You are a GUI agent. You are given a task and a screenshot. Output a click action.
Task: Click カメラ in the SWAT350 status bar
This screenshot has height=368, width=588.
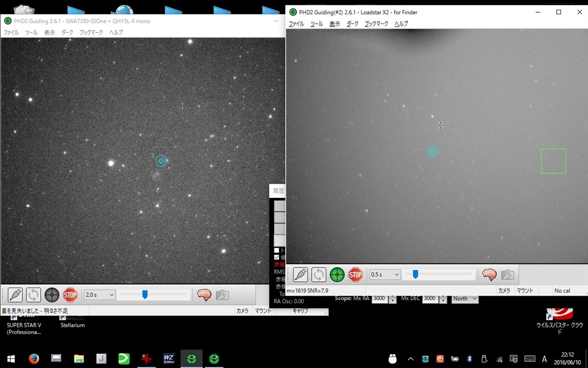click(x=242, y=311)
